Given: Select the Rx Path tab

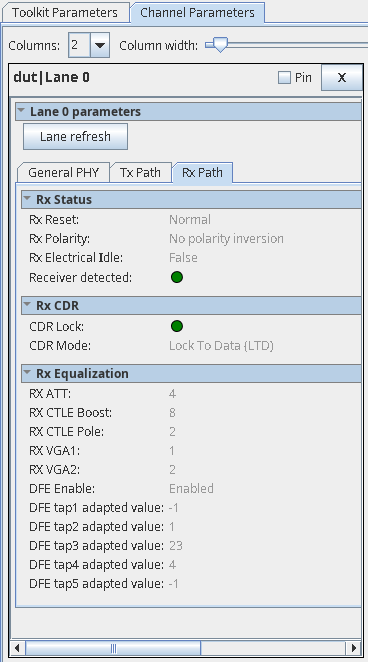Looking at the screenshot, I should pos(202,173).
